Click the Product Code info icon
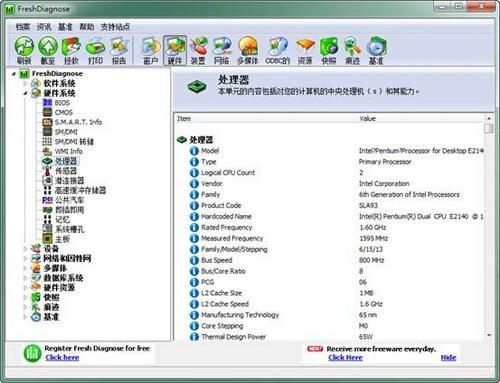Screen dimensions: 500x383 click(194, 205)
